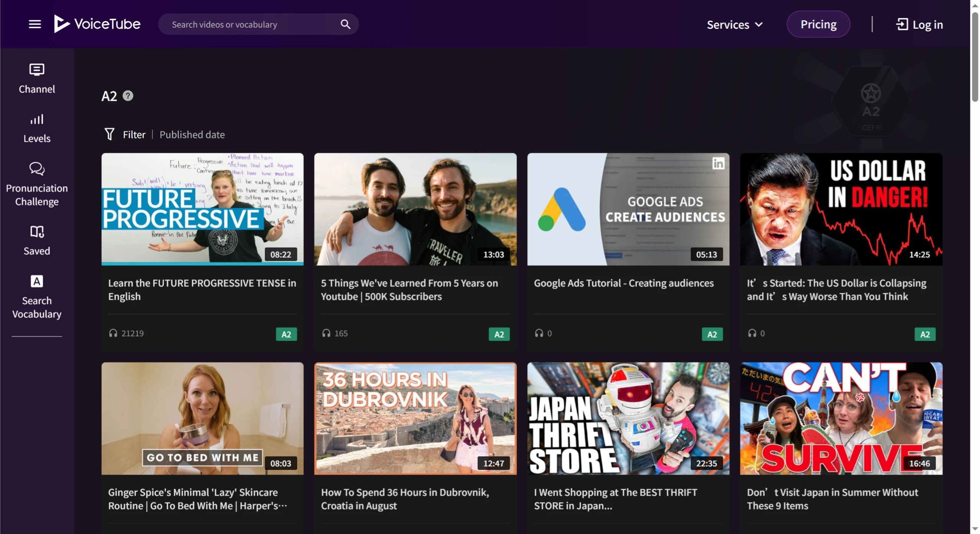Screen dimensions: 980x534
Task: Open the Published date sort option
Action: pyautogui.click(x=192, y=134)
